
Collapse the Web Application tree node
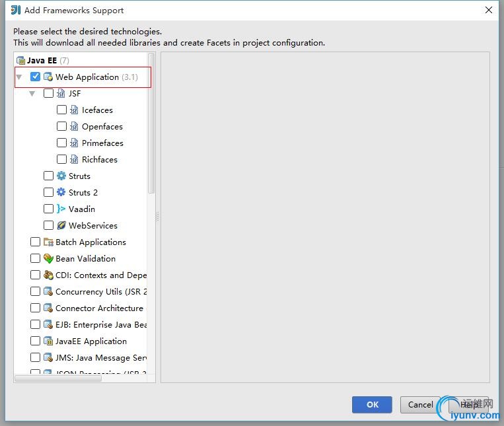click(19, 77)
